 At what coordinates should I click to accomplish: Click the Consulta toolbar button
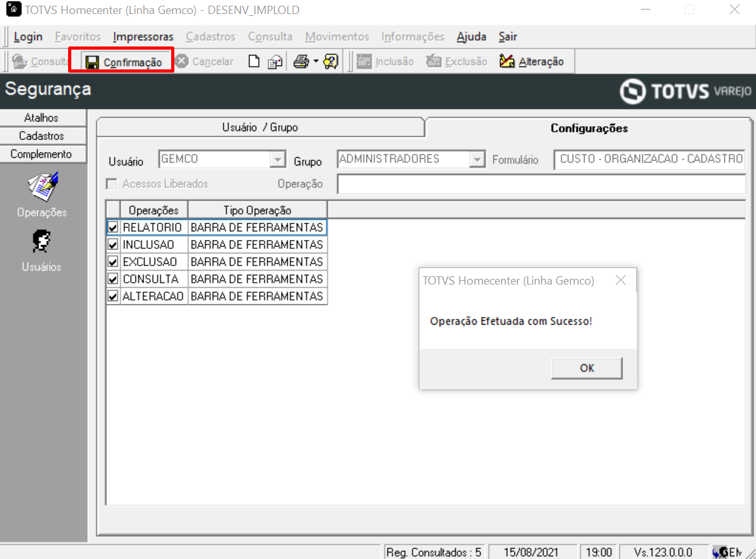click(x=39, y=62)
